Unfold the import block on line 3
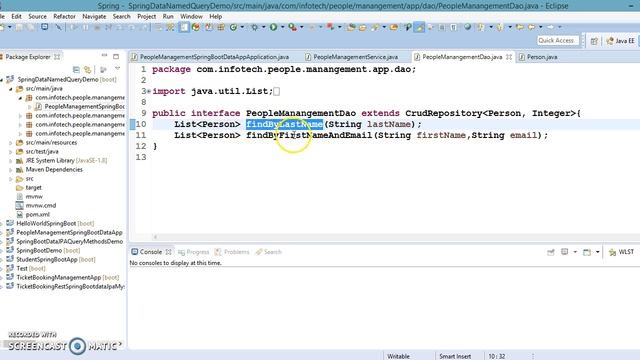Image resolution: width=640 pixels, height=360 pixels. tap(149, 91)
